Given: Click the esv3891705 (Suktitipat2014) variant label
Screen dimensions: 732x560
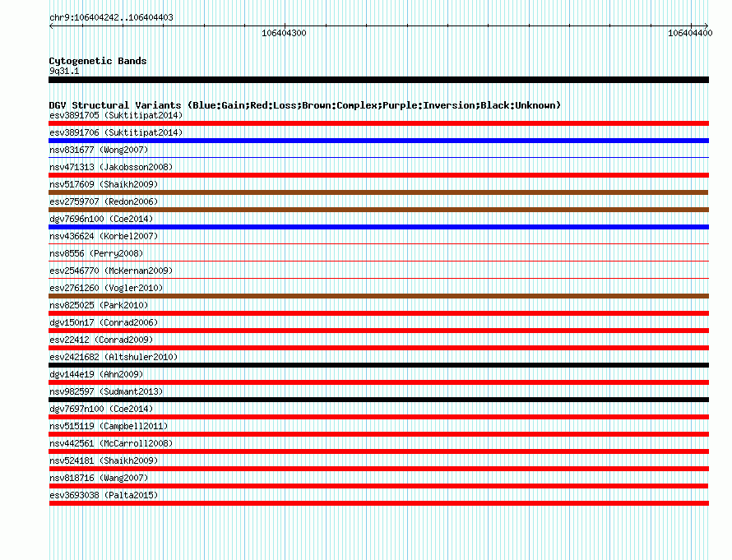Looking at the screenshot, I should click(116, 115).
